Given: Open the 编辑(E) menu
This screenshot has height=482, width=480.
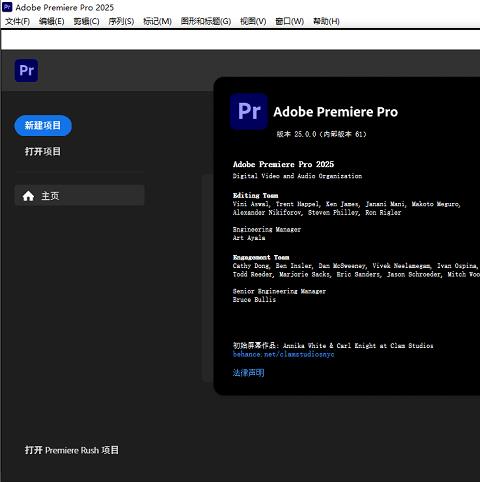Looking at the screenshot, I should (51, 21).
